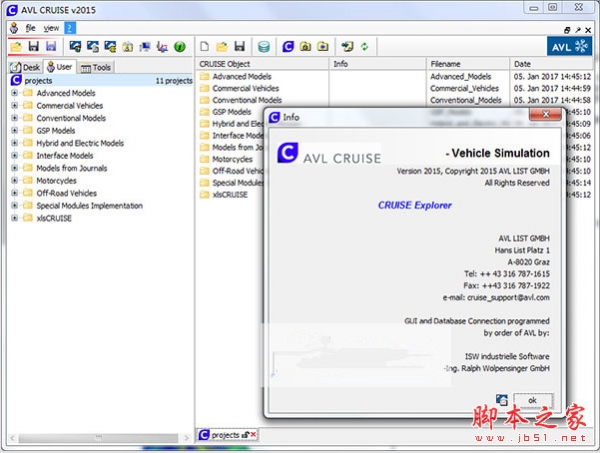Click the red X on the projects bottom tab
This screenshot has height=453, width=600.
point(253,434)
